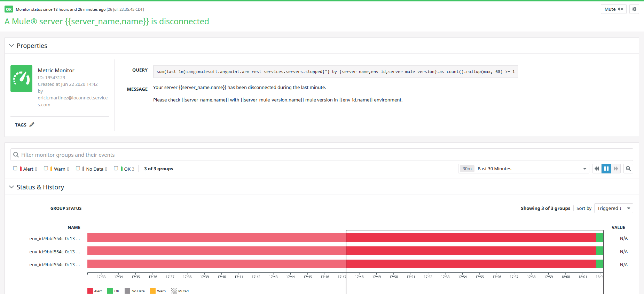Open the monitor settings gear icon

pos(634,9)
